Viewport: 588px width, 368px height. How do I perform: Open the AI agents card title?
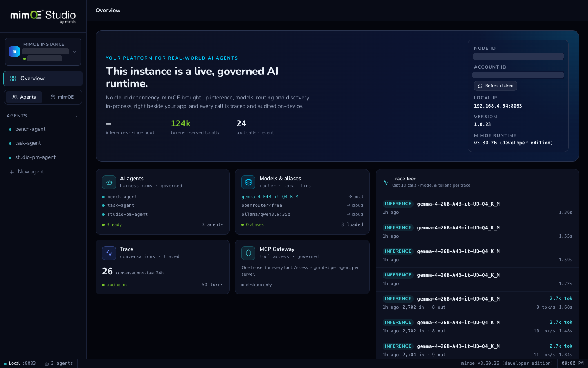(x=132, y=179)
